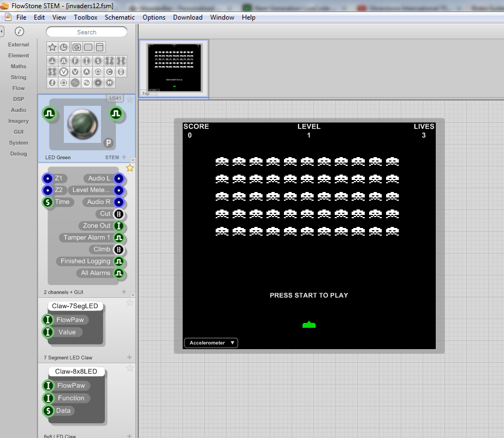The image size is (504, 438).
Task: Toggle the window-shaped filter icon
Action: [x=99, y=47]
